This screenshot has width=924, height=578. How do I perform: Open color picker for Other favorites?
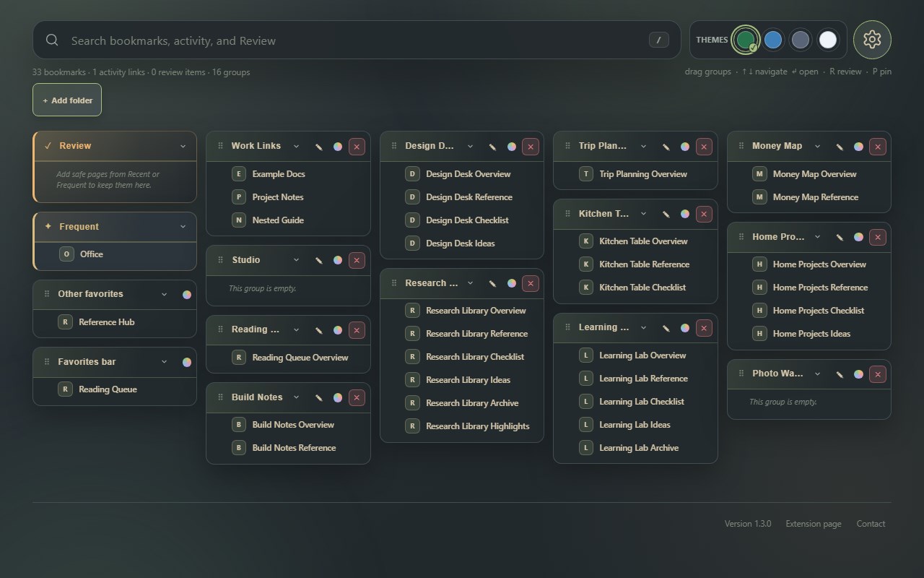pyautogui.click(x=187, y=295)
